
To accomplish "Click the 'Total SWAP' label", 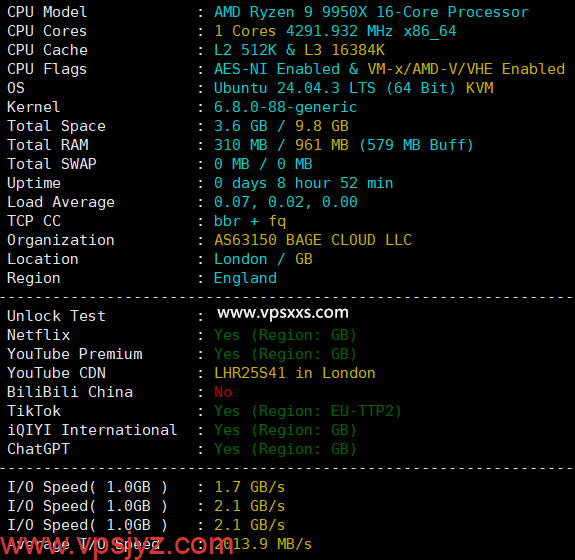I will coord(52,164).
